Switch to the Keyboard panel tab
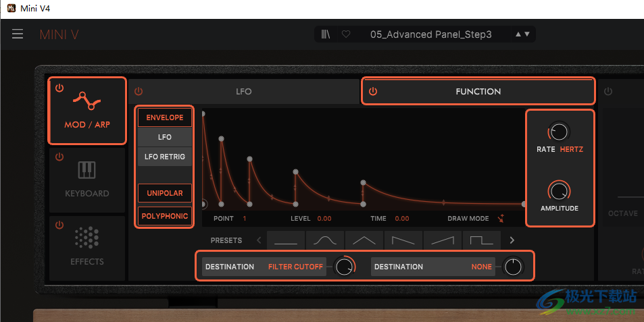 (86, 179)
